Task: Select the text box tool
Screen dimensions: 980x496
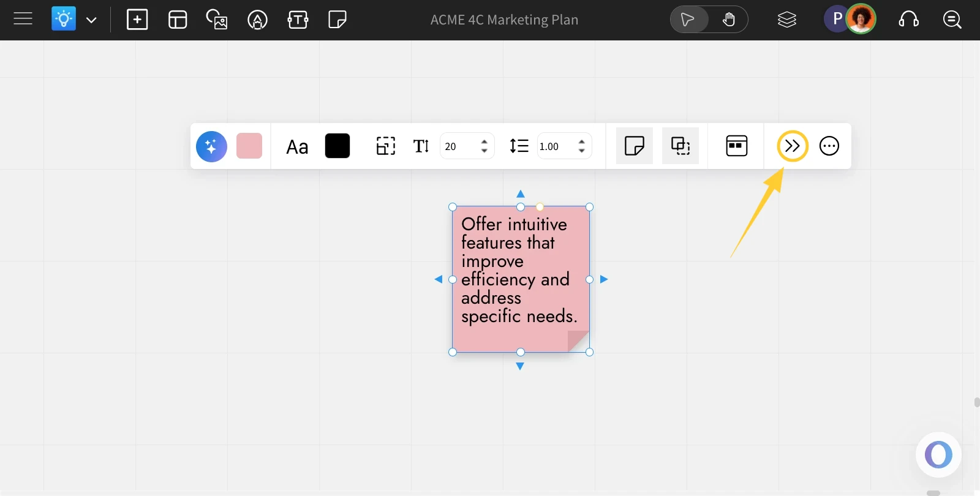Action: click(298, 20)
